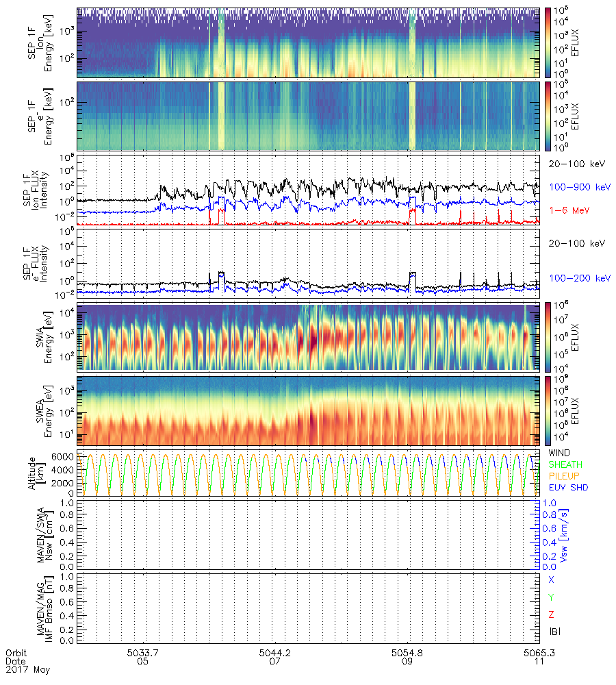Viewport: 616px width, 685px height.
Task: Select the blue X magnetic field component label
Action: tap(552, 580)
